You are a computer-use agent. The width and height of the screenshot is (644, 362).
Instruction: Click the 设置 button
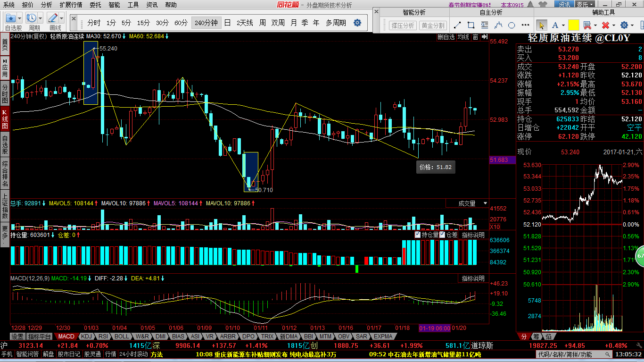17,337
